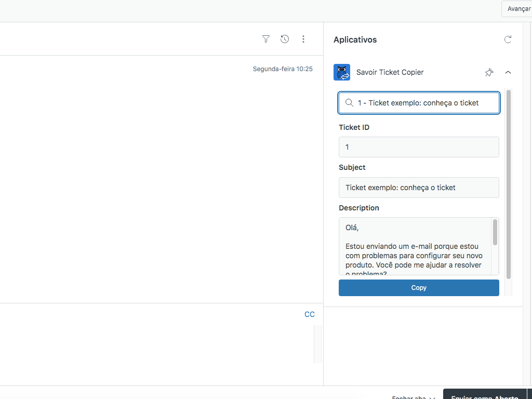
Task: Click the Savoir Ticket Copier owl icon
Action: [x=342, y=72]
